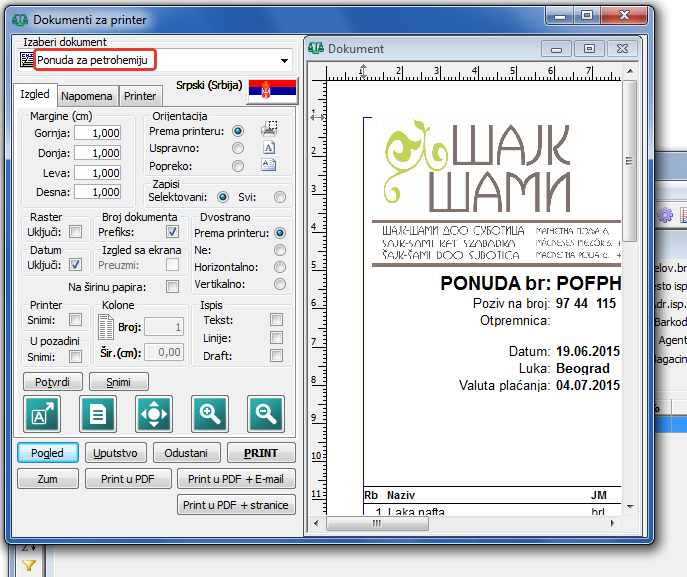Tick the Na širinu papira checkbox

click(172, 287)
